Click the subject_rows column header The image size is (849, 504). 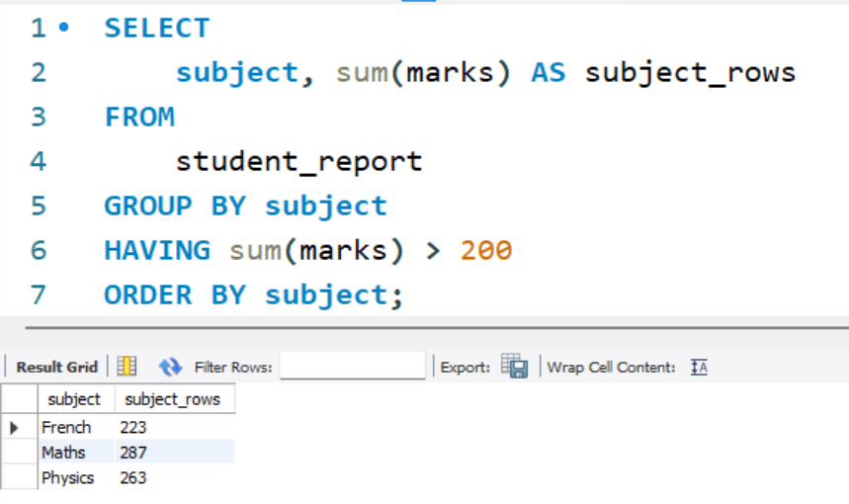(x=175, y=399)
